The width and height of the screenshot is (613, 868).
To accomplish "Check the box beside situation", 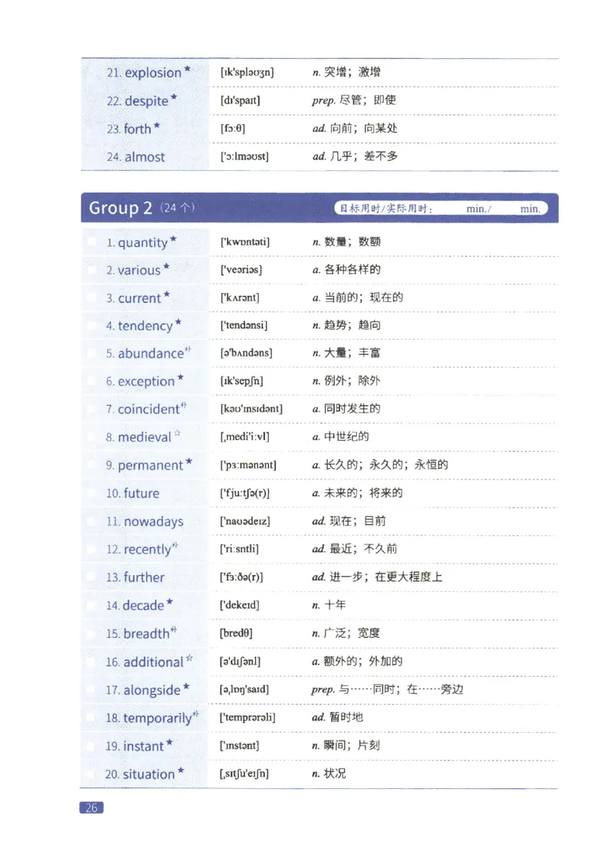I will pyautogui.click(x=90, y=773).
